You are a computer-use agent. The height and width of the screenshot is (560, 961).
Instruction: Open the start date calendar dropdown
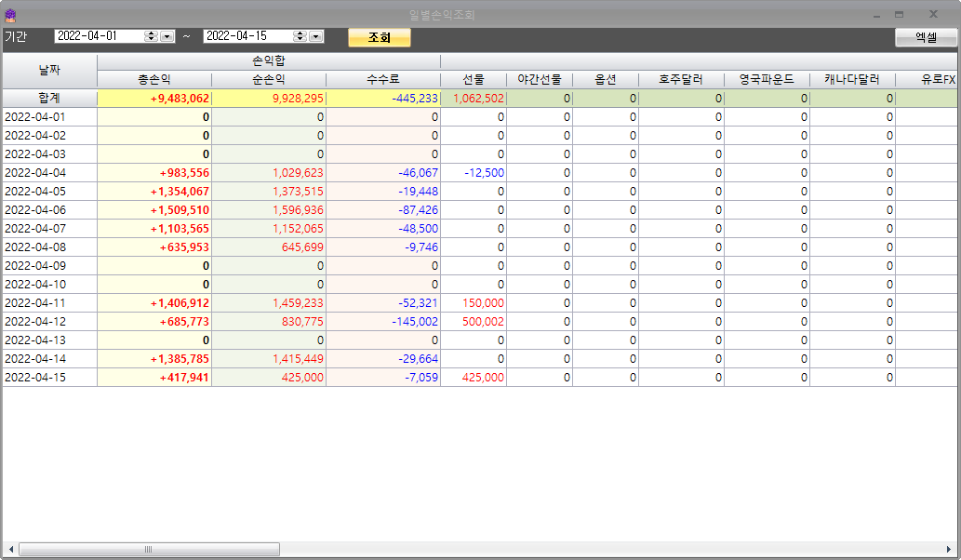(x=167, y=36)
